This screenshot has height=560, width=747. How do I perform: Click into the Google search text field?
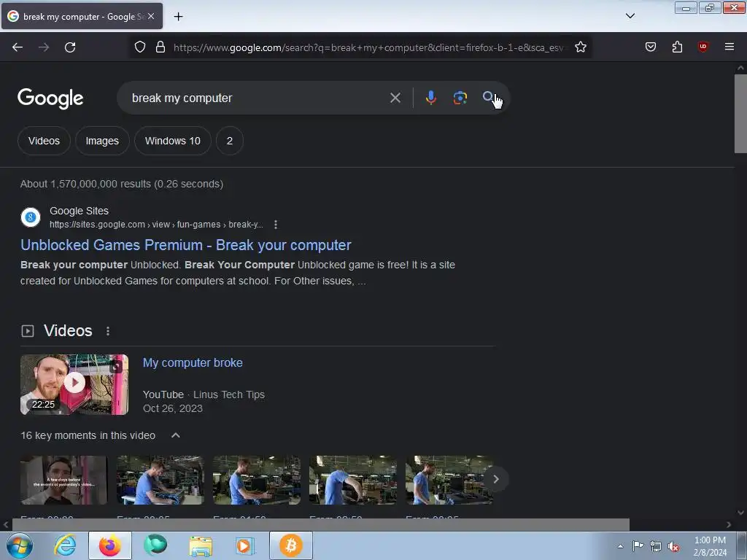pos(258,98)
